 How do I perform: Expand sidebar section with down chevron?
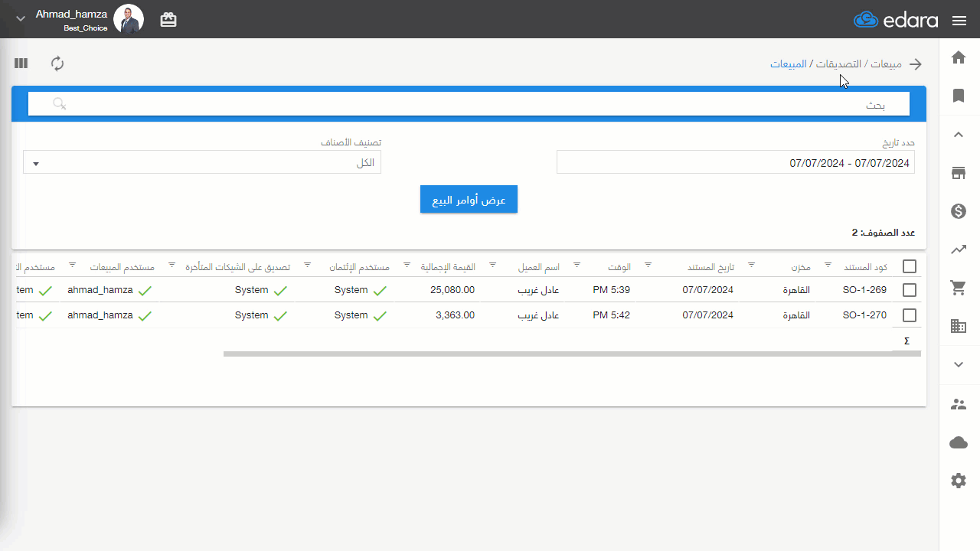[959, 365]
